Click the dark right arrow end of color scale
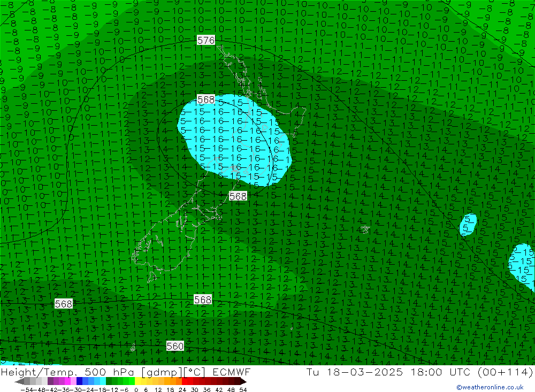Image resolution: width=535 pixels, height=392 pixels. point(243,381)
